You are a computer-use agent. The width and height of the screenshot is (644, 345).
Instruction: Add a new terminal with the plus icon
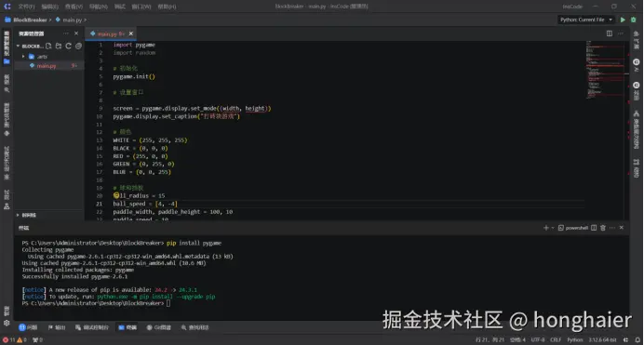click(546, 228)
